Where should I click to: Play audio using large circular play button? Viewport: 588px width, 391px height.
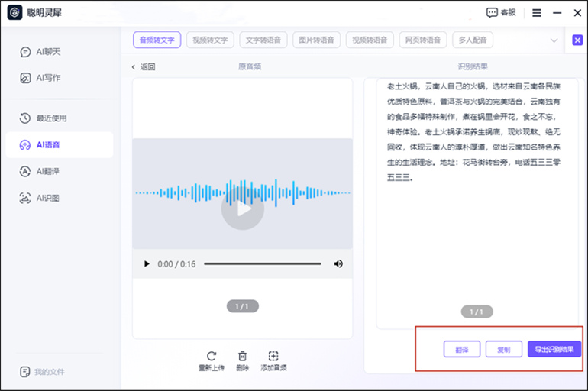tap(243, 208)
